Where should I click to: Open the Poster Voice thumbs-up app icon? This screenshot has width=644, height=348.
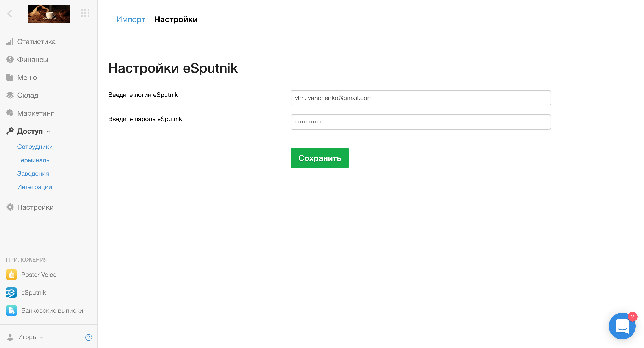11,275
